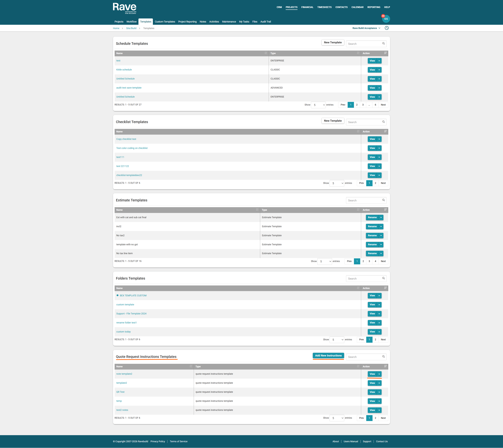Click the search magnifier icon in Checklist Templates
This screenshot has height=448, width=503.
tap(383, 122)
